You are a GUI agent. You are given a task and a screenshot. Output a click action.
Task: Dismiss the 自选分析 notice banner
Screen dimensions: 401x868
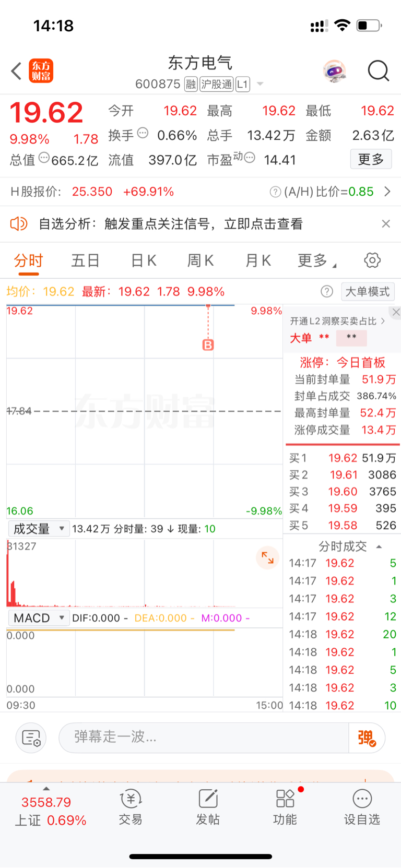point(386,224)
